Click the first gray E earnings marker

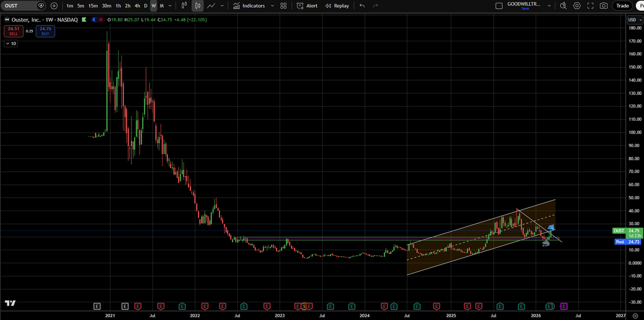tap(97, 306)
